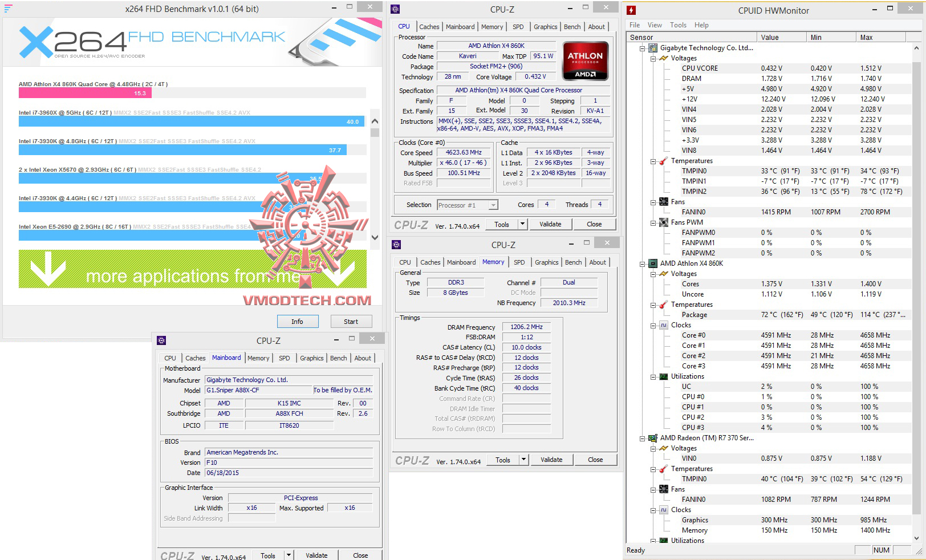
Task: Click the AMD Athlon X4 860K processor icon in HWMonitor
Action: [x=653, y=263]
